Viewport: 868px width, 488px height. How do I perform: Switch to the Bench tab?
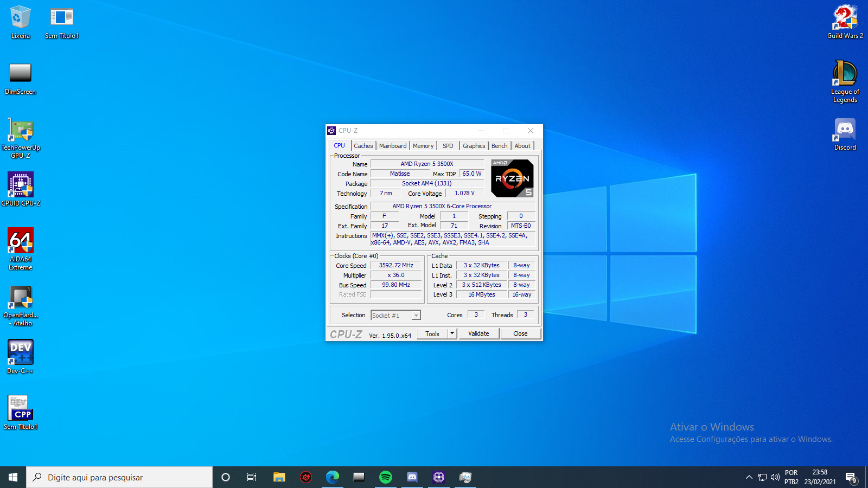pos(500,146)
